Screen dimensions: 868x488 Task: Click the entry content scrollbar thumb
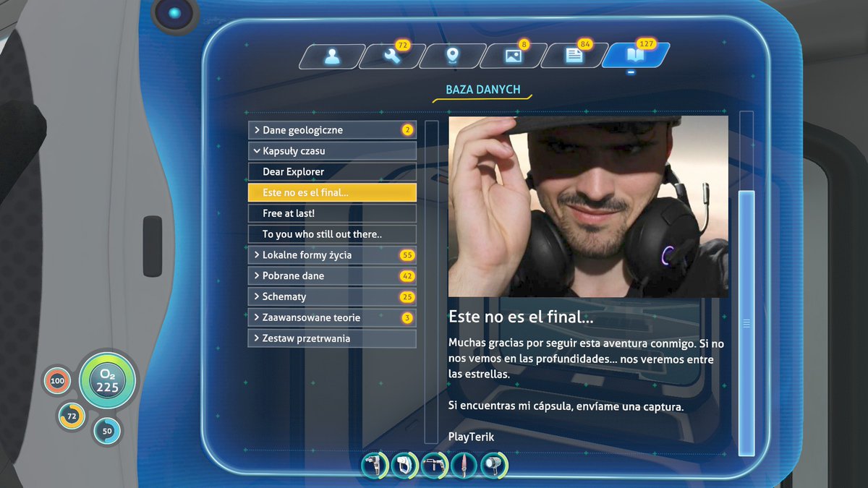tap(746, 323)
